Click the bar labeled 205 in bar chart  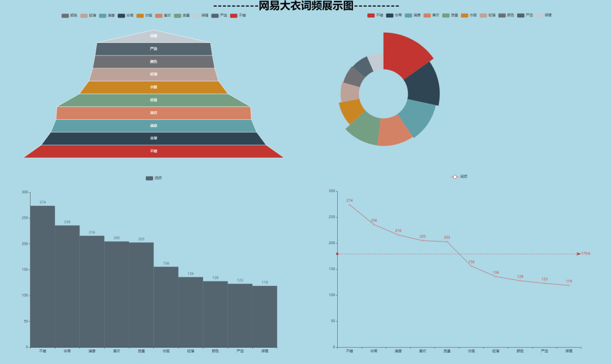coord(117,294)
